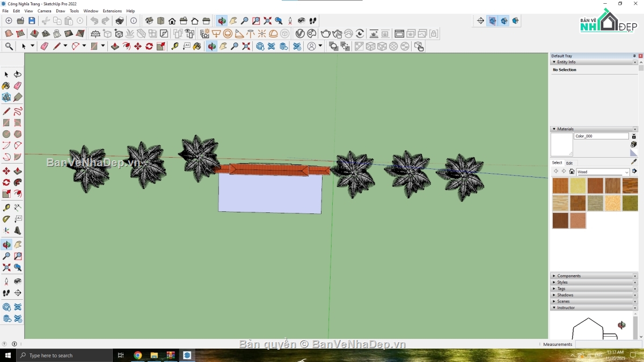
Task: Expand the Components panel
Action: click(554, 276)
